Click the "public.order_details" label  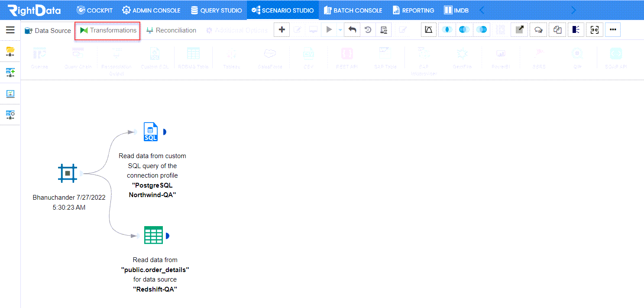coord(155,269)
